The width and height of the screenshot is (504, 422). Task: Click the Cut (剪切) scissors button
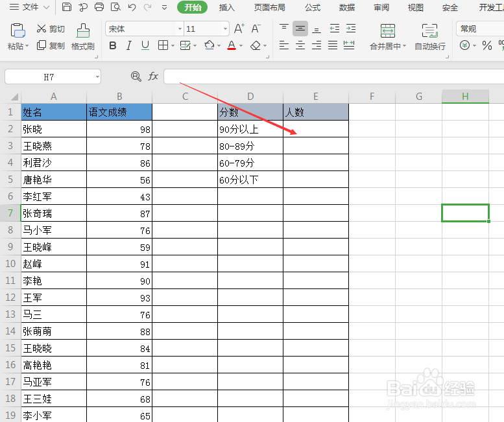pyautogui.click(x=51, y=29)
